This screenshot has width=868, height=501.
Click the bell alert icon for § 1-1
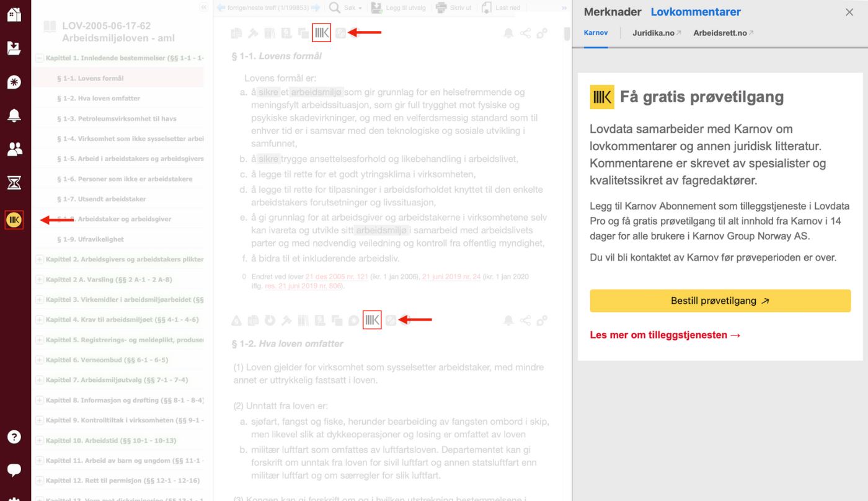(x=508, y=33)
